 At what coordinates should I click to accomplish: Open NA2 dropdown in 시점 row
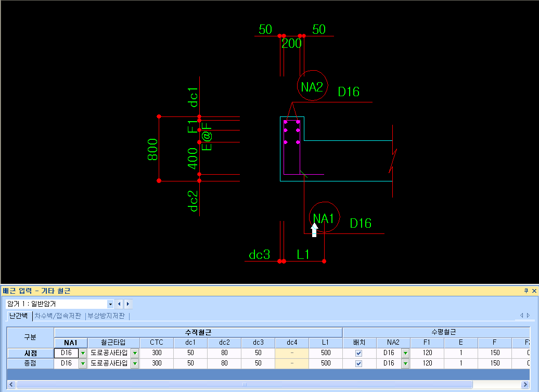(405, 353)
